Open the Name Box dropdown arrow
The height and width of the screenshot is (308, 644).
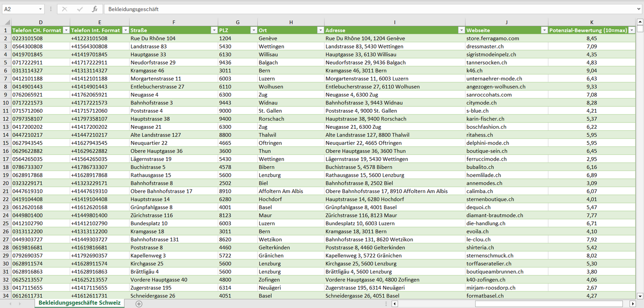[x=41, y=9]
